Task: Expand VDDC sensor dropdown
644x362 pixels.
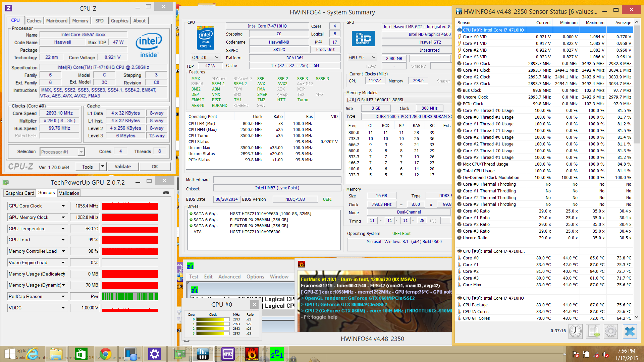Action: pos(63,308)
